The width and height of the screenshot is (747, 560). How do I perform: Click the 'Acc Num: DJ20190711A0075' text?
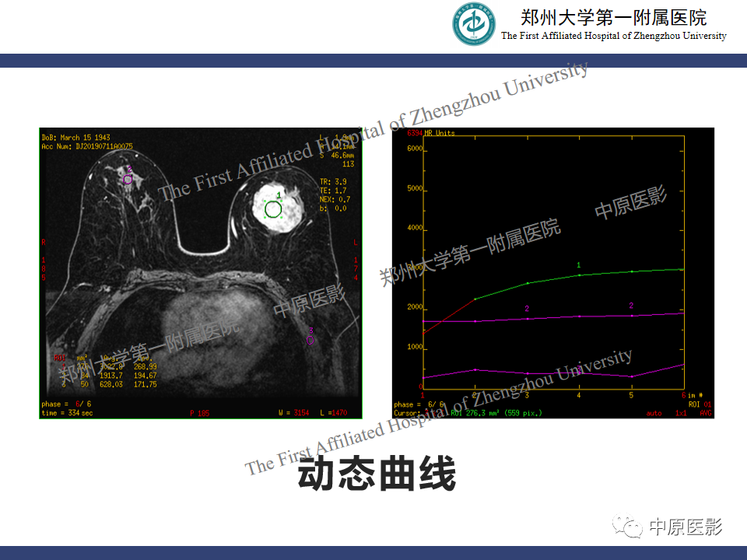87,146
